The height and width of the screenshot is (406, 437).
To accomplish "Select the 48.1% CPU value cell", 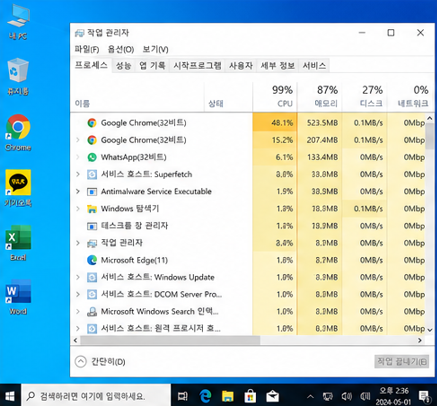I will 275,123.
